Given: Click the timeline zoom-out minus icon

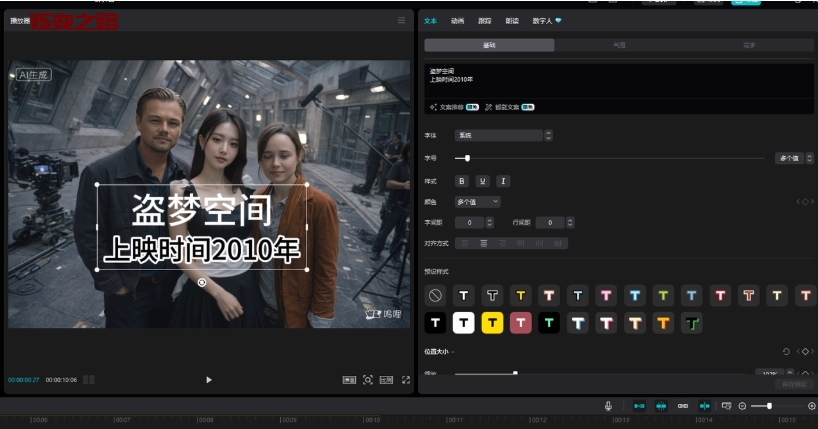Looking at the screenshot, I should (742, 406).
